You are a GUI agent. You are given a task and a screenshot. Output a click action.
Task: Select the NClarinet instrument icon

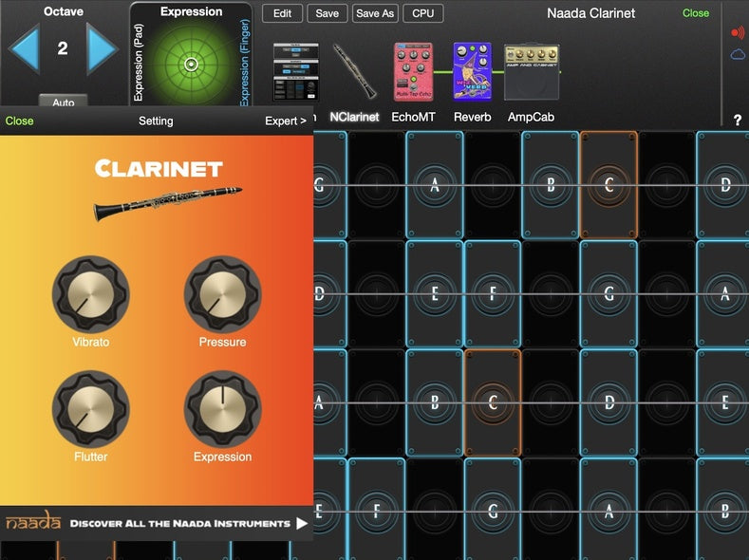(354, 71)
